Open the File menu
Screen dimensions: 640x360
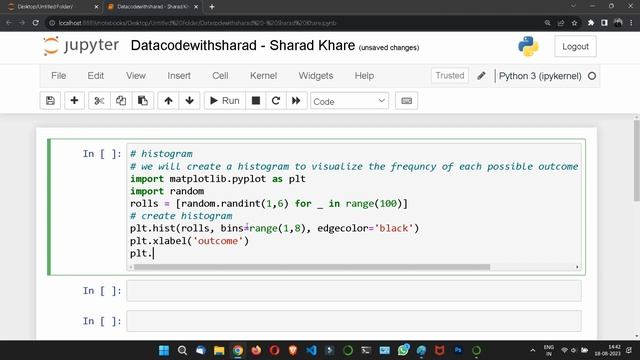point(58,76)
